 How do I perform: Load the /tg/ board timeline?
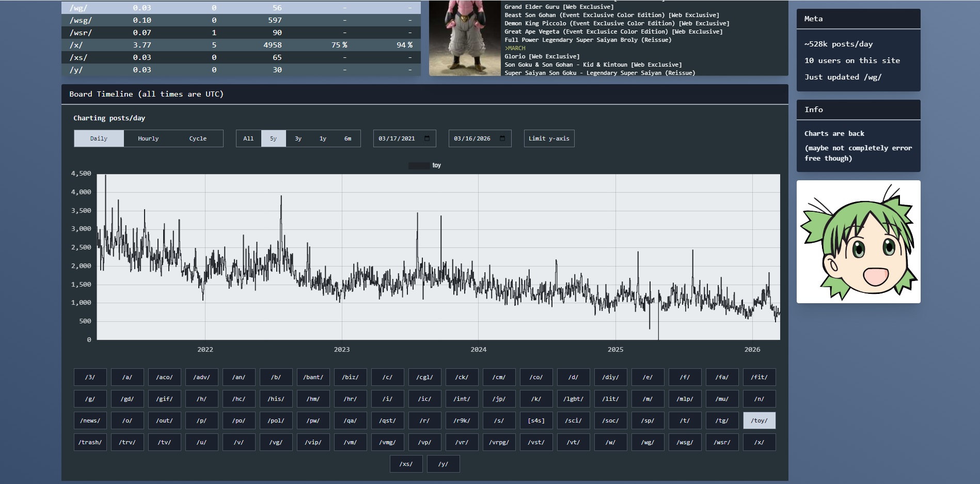[x=722, y=420]
